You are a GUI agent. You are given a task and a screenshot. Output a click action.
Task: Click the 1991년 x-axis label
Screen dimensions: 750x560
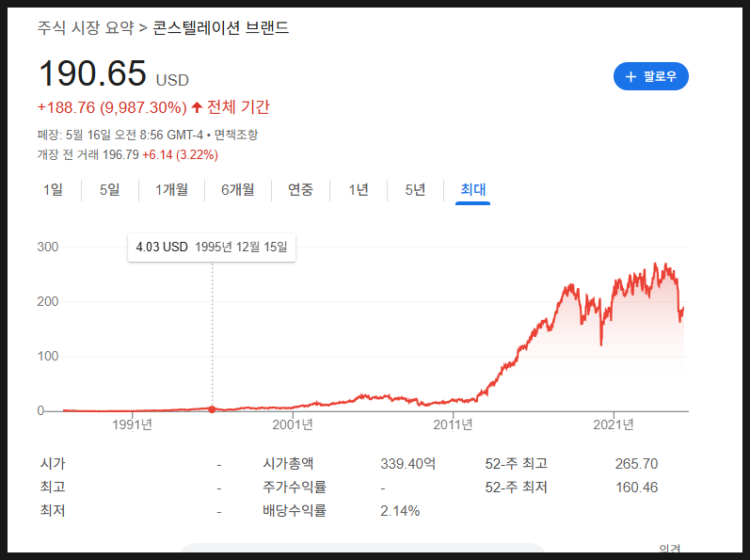pyautogui.click(x=132, y=424)
